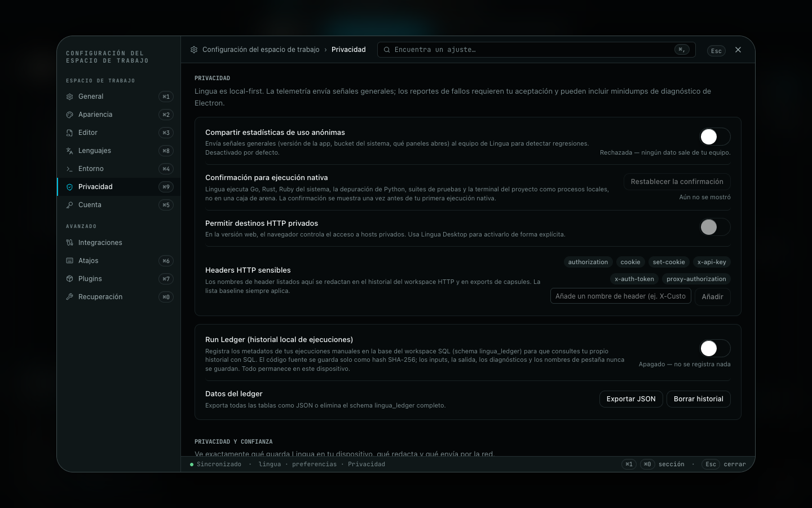812x508 pixels.
Task: Click the Cuenta key icon
Action: click(69, 205)
